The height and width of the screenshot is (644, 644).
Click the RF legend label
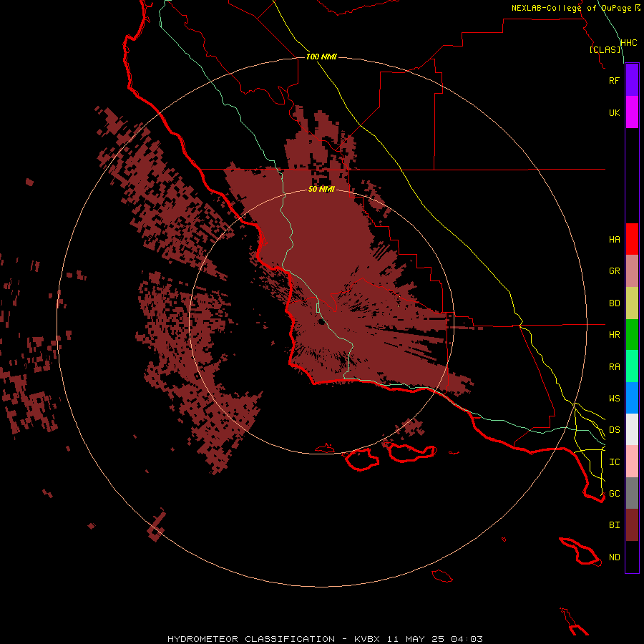coord(614,80)
